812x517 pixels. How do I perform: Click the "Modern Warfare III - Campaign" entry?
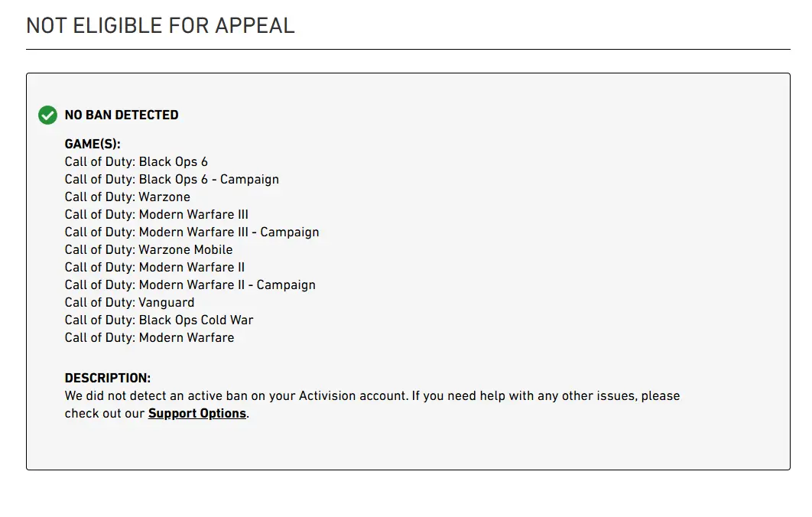(x=192, y=232)
